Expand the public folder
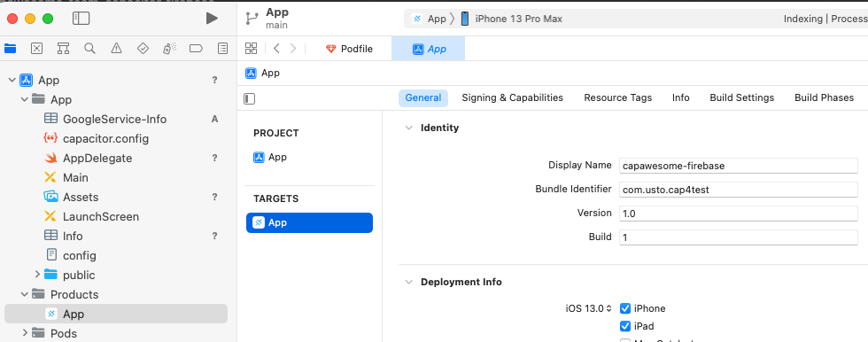The height and width of the screenshot is (342, 868). pos(37,275)
